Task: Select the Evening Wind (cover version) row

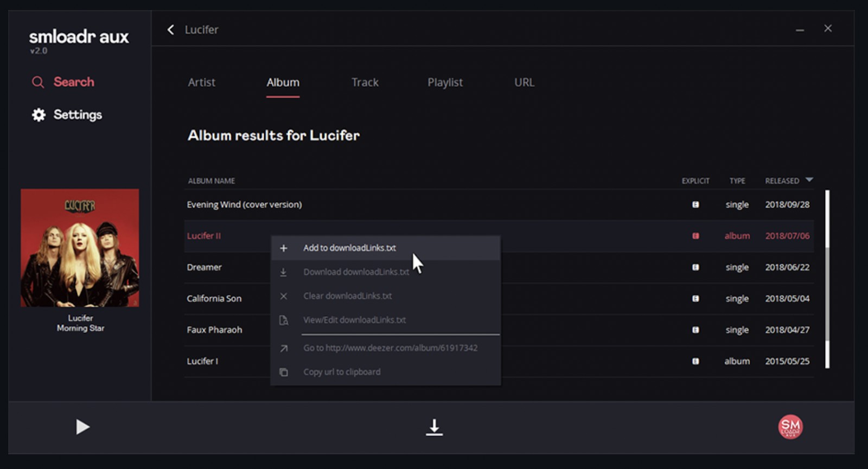Action: [x=499, y=204]
